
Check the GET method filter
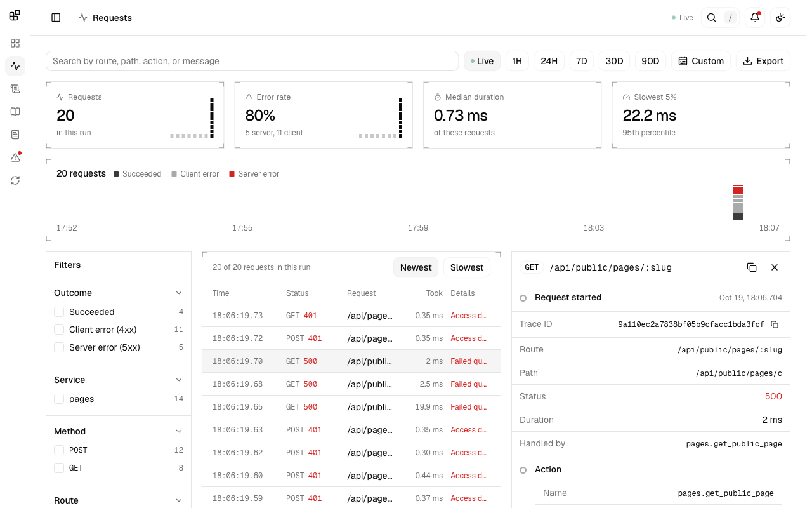click(x=59, y=468)
